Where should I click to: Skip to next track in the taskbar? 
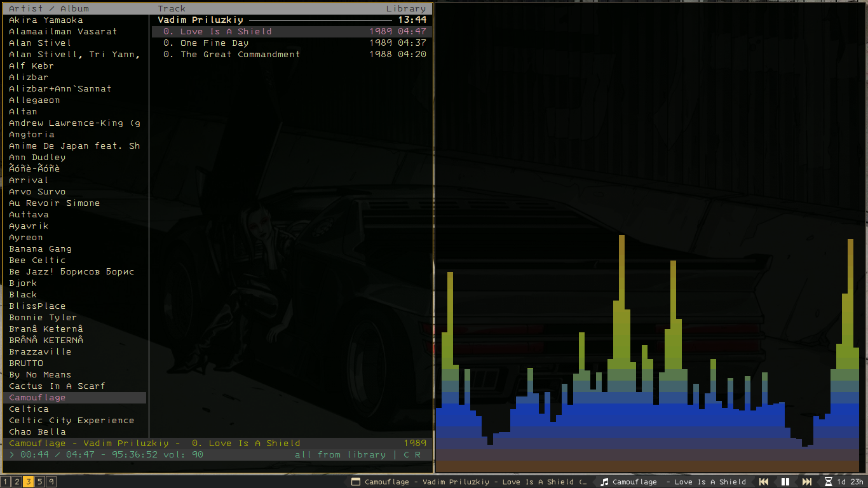pyautogui.click(x=807, y=482)
